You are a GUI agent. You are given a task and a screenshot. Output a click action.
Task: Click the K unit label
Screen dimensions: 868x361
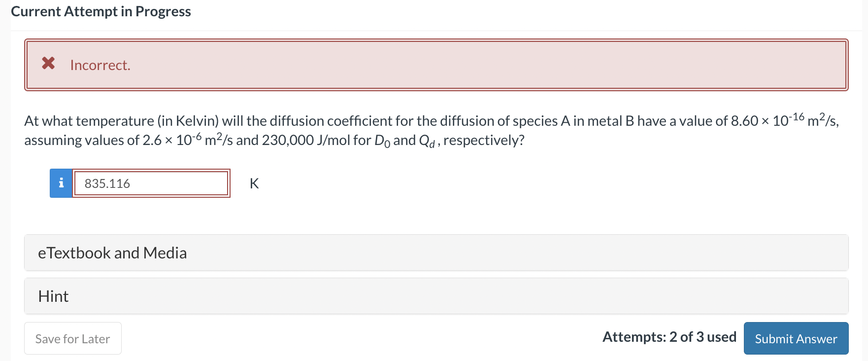254,183
